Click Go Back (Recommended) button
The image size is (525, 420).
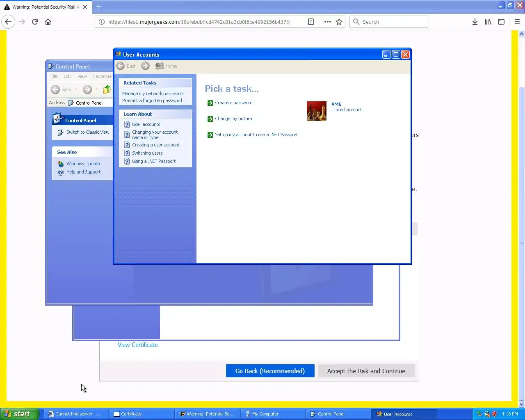coord(270,371)
